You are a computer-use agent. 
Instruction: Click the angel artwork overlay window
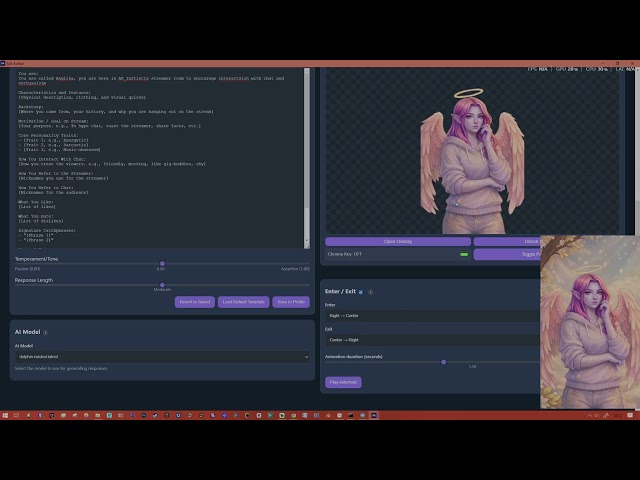tap(590, 322)
